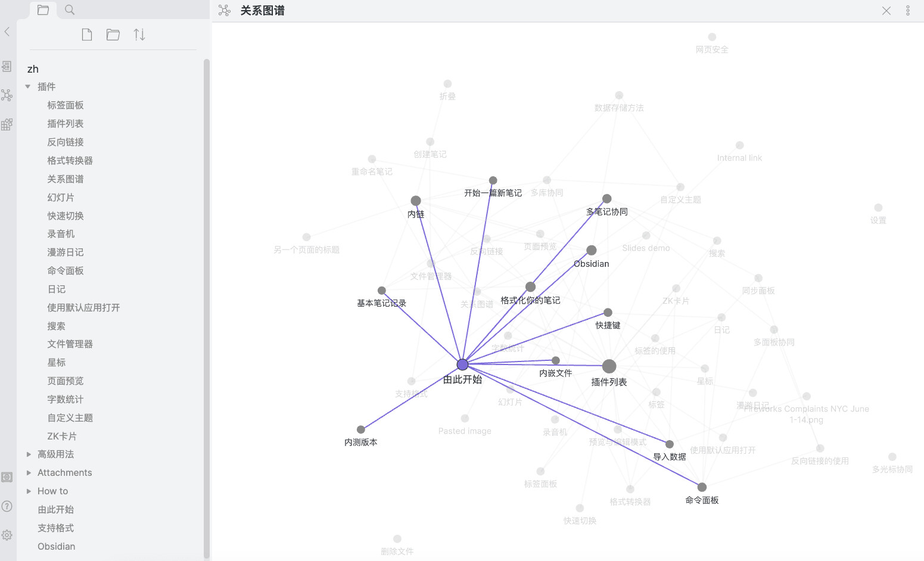Expand the 高级用法 folder
Screen dimensions: 924x561
pyautogui.click(x=28, y=454)
